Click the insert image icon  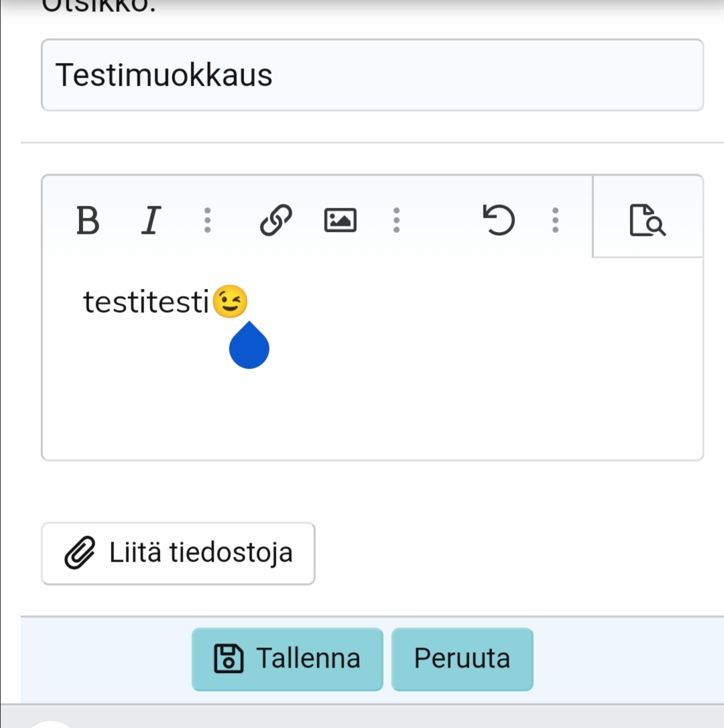pyautogui.click(x=341, y=220)
